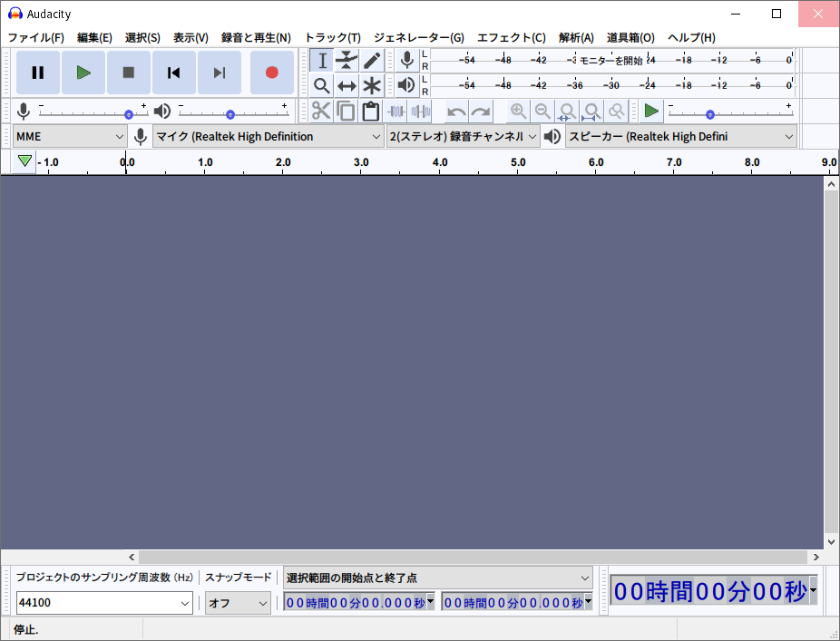Open the 選択(S) menu

pos(142,37)
